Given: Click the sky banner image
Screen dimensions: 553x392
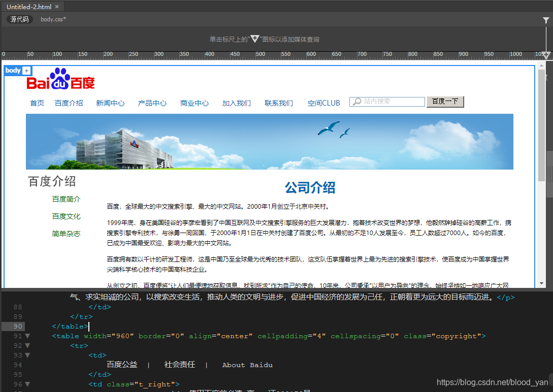Looking at the screenshot, I should tap(270, 142).
